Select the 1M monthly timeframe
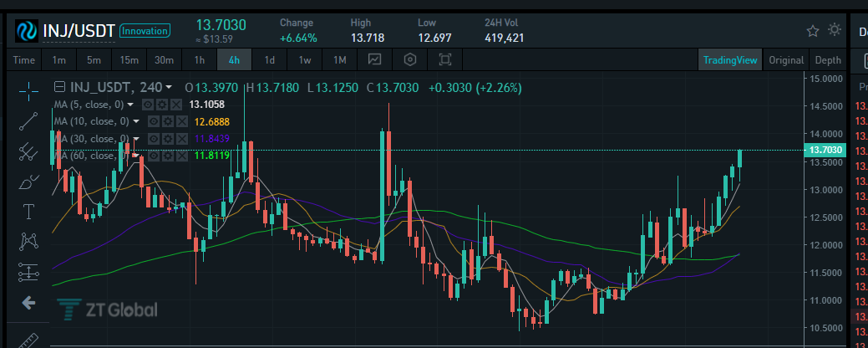 [339, 60]
